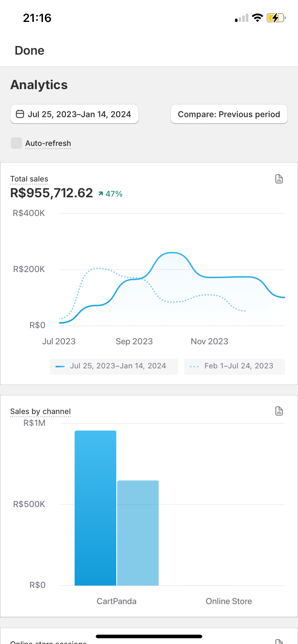Toggle the Jul 25, 2023–Jan 14, 2024 legend series
Viewport: 298px width, 644px height.
click(114, 366)
